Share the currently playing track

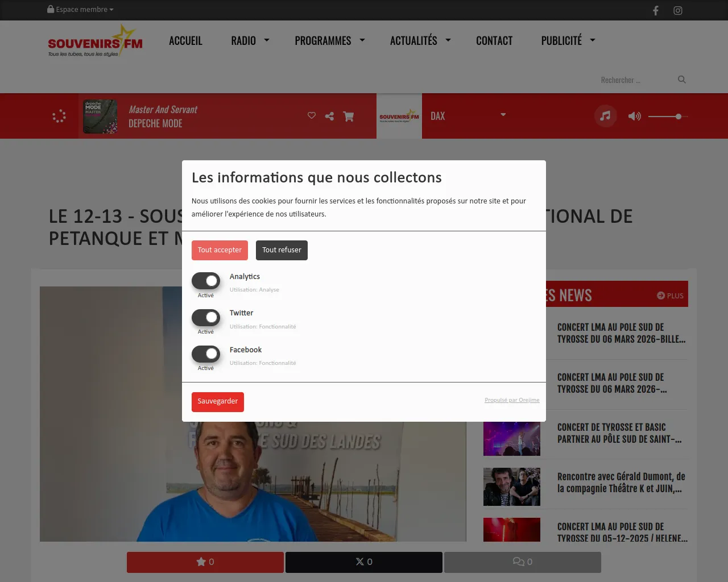(329, 115)
